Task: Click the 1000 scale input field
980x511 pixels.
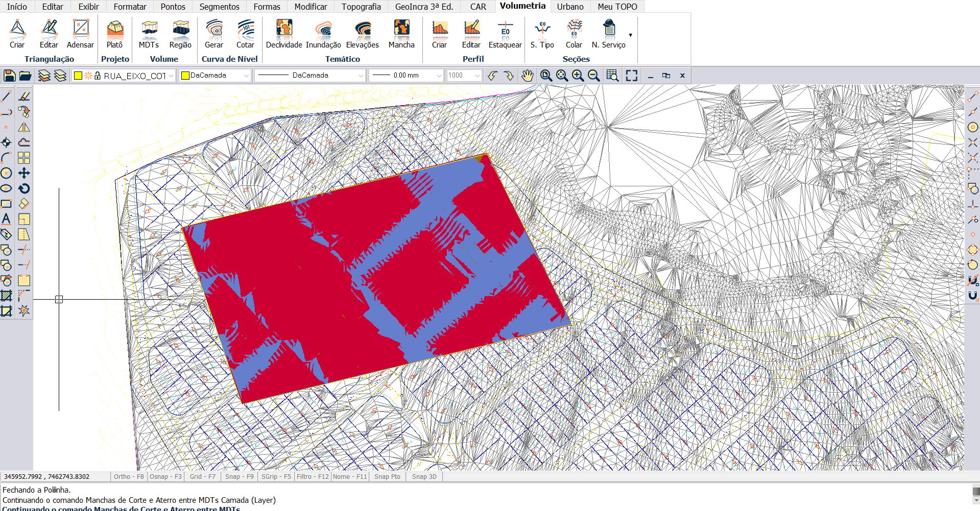Action: [460, 76]
